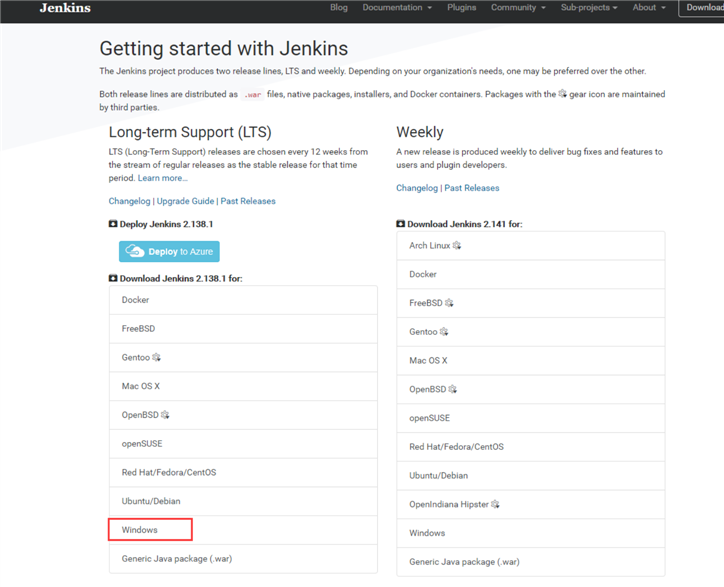Click the cloud icon on Deploy to Azure
This screenshot has width=724, height=587.
click(x=135, y=251)
